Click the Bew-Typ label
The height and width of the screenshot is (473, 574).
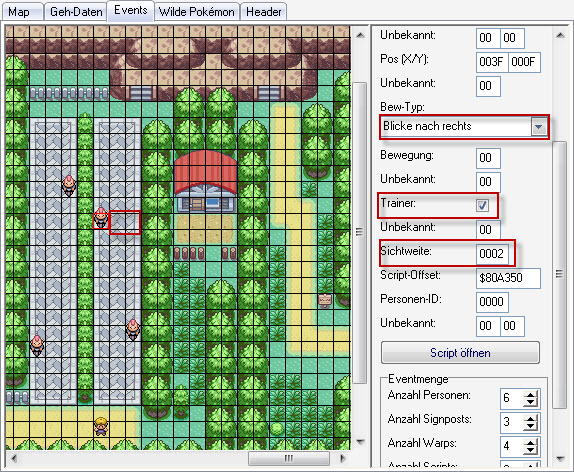pos(402,107)
